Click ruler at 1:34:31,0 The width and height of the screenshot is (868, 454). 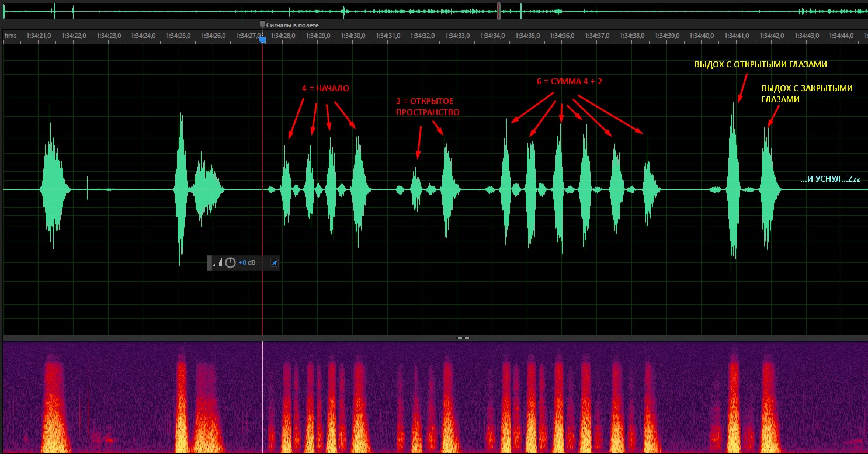point(388,36)
